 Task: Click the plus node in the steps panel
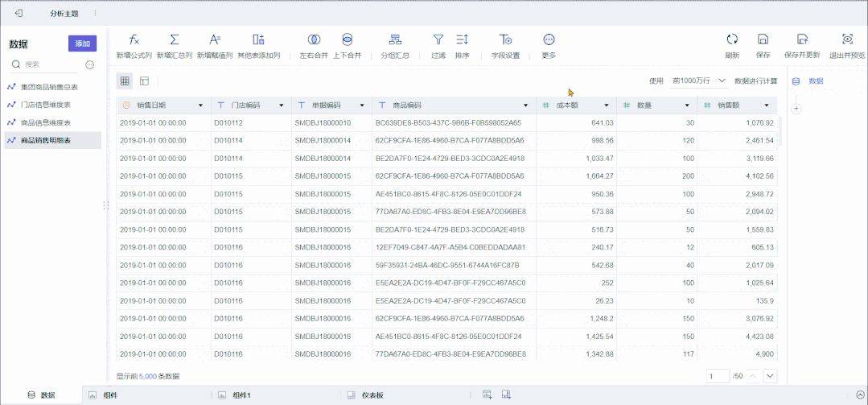point(796,109)
